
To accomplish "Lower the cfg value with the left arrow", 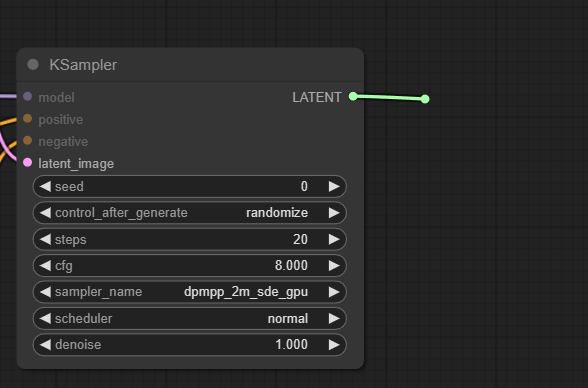I will (45, 265).
